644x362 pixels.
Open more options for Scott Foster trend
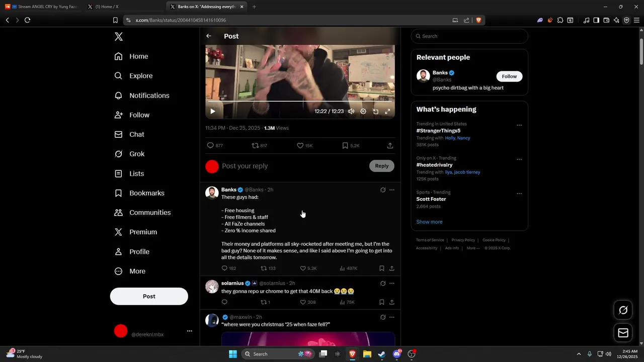[519, 194]
